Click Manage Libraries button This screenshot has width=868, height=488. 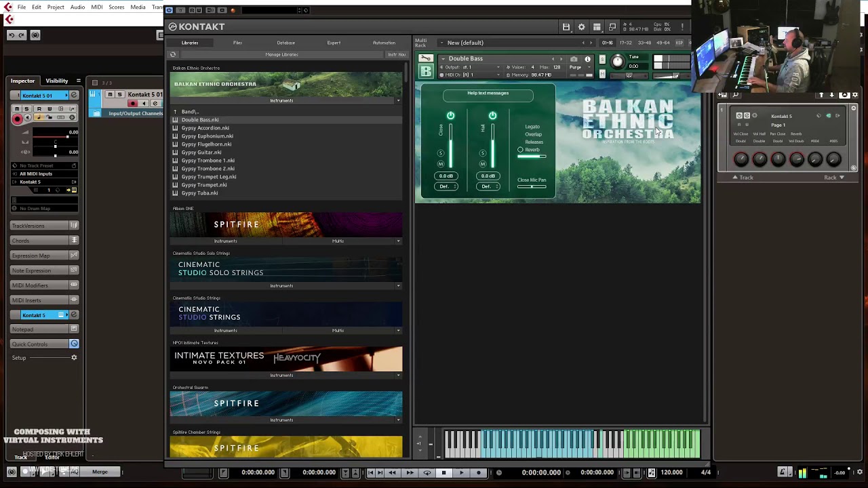coord(281,54)
